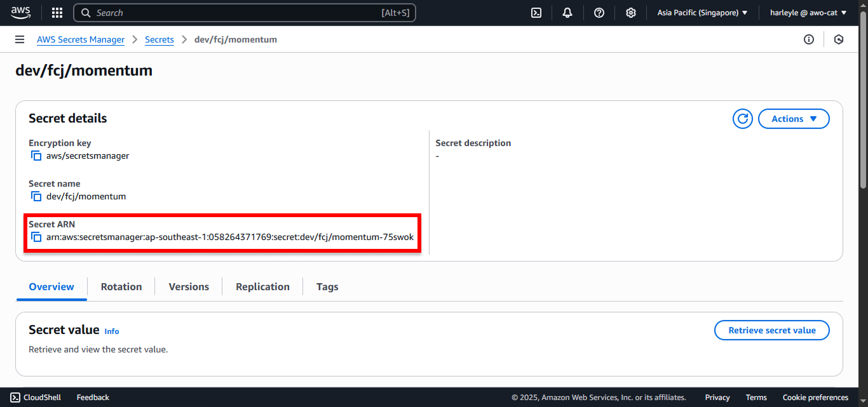The width and height of the screenshot is (868, 407).
Task: Open the services grid menu
Action: (57, 13)
